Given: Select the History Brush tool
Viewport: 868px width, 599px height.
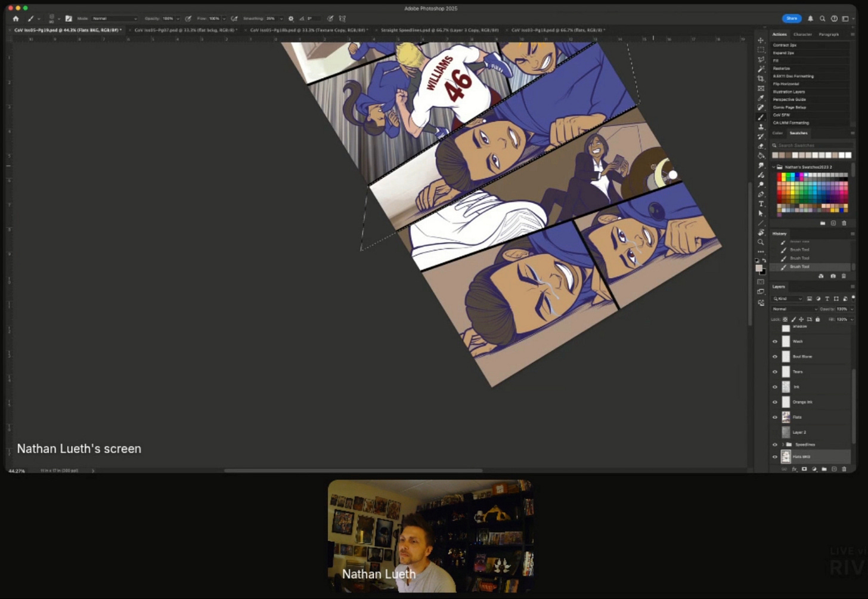Looking at the screenshot, I should pyautogui.click(x=761, y=137).
